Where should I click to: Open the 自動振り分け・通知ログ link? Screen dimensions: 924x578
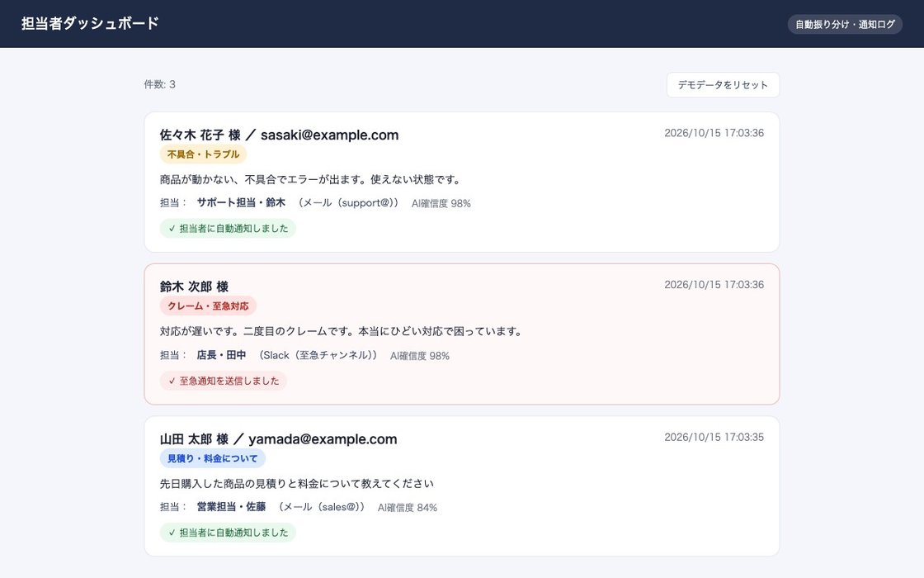coord(845,24)
